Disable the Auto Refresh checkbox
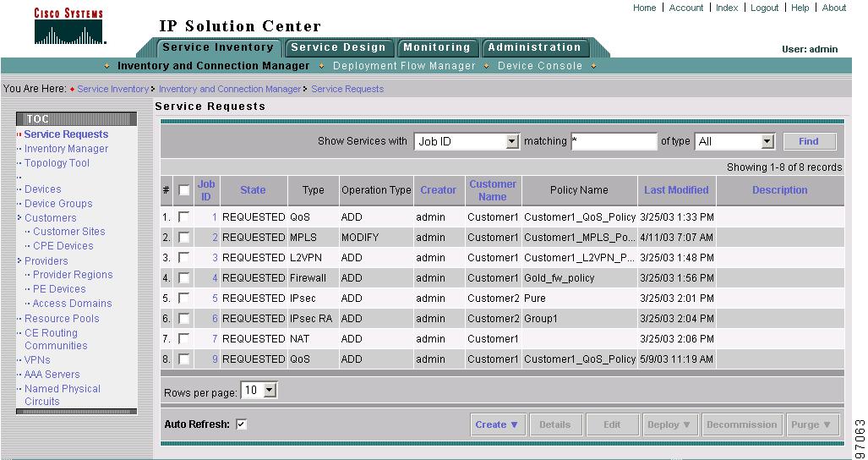Viewport: 868px width, 460px height. (x=242, y=424)
